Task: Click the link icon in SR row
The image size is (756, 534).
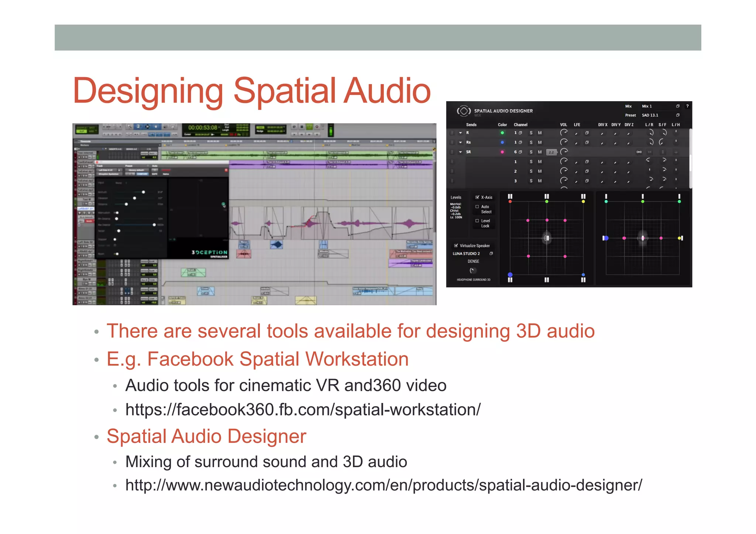Action: [639, 152]
